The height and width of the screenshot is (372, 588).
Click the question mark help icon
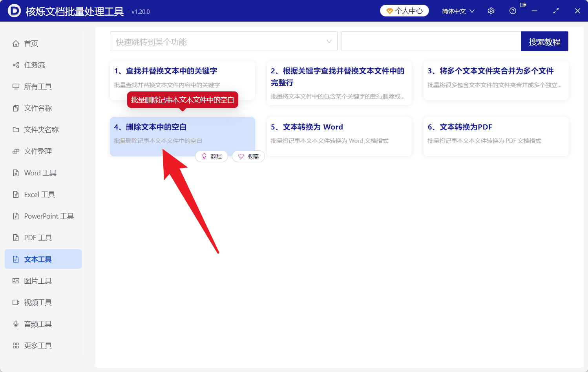(512, 11)
